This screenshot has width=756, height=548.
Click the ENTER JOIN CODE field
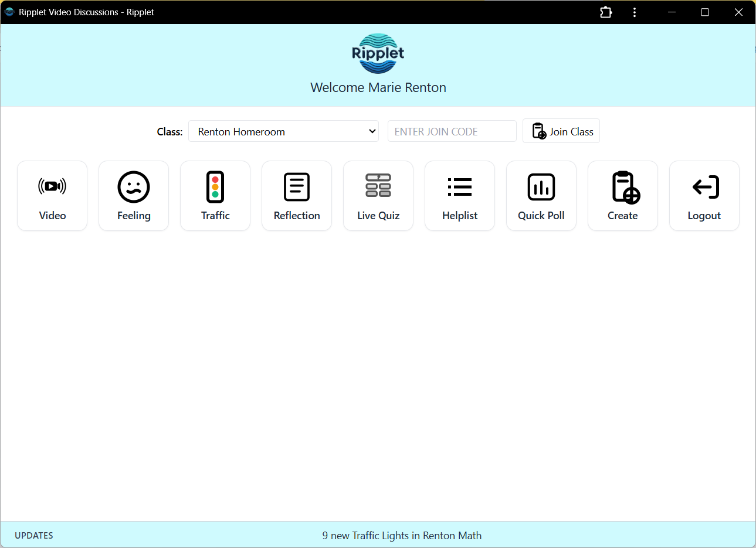452,131
